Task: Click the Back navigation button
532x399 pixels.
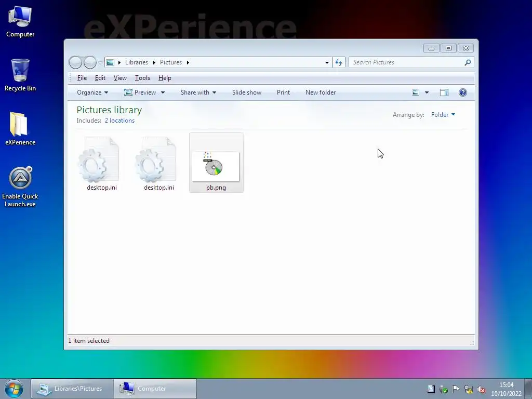Action: click(x=75, y=62)
